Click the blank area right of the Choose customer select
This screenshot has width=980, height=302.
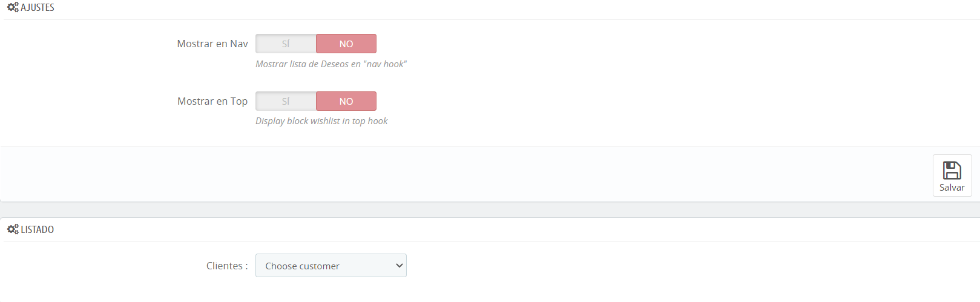(690, 266)
